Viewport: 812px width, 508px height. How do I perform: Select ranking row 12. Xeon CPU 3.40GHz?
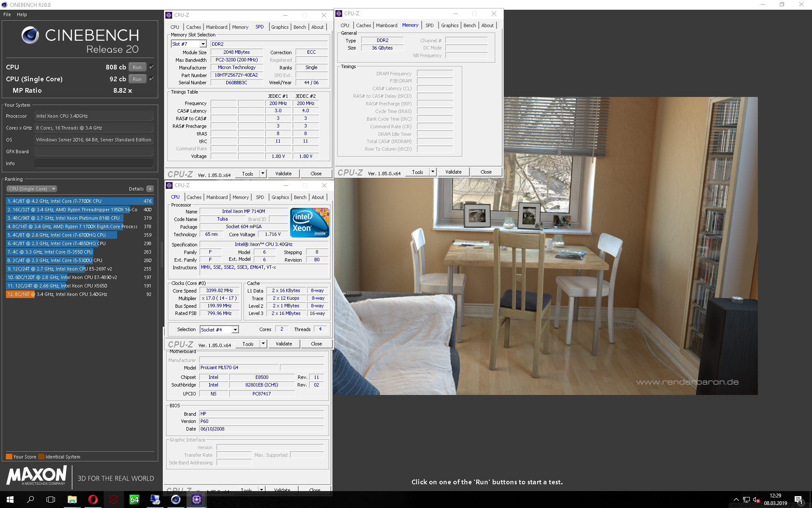click(80, 294)
